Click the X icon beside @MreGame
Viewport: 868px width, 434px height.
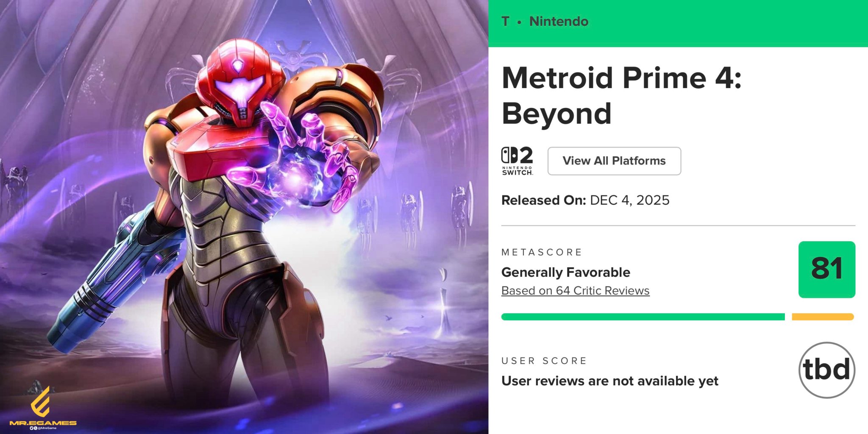(x=36, y=428)
